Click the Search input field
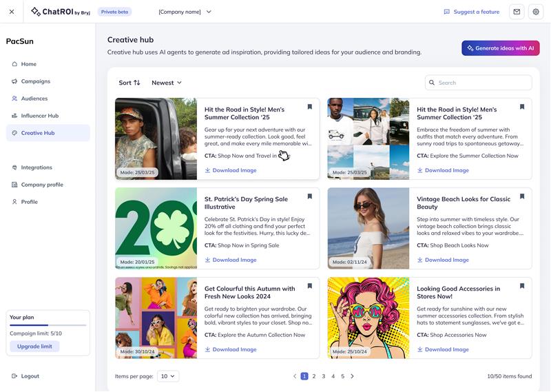551x392 pixels. pyautogui.click(x=478, y=83)
